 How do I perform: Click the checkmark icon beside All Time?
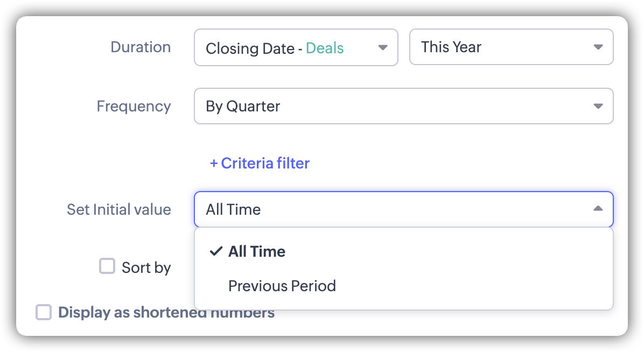pyautogui.click(x=216, y=251)
